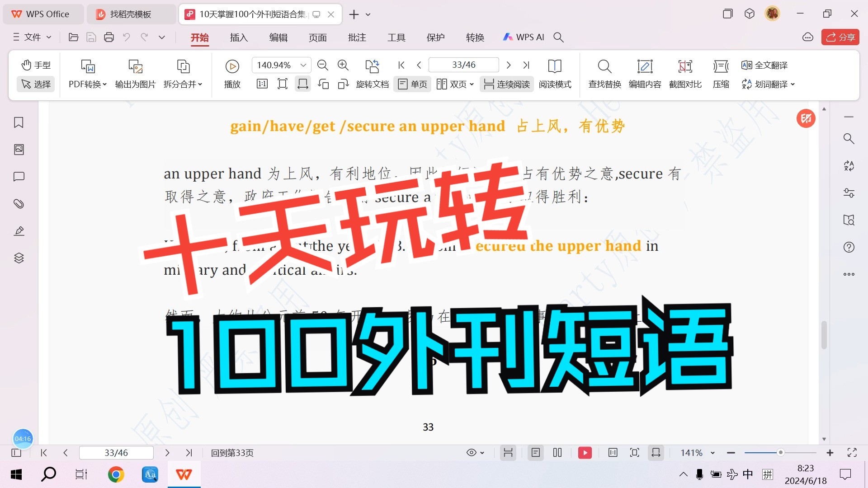Open Word Selection Translate dropdown

(x=768, y=84)
